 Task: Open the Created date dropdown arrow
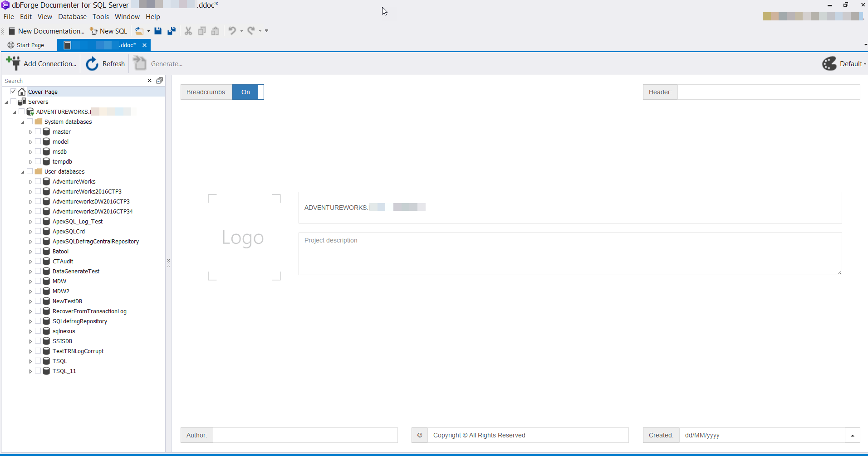click(853, 435)
